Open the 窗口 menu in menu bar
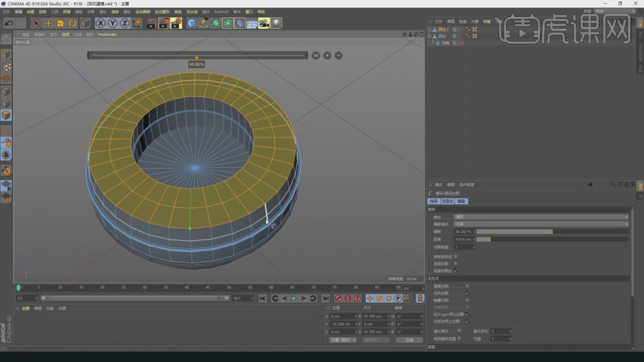Image resolution: width=644 pixels, height=362 pixels. pos(249,12)
